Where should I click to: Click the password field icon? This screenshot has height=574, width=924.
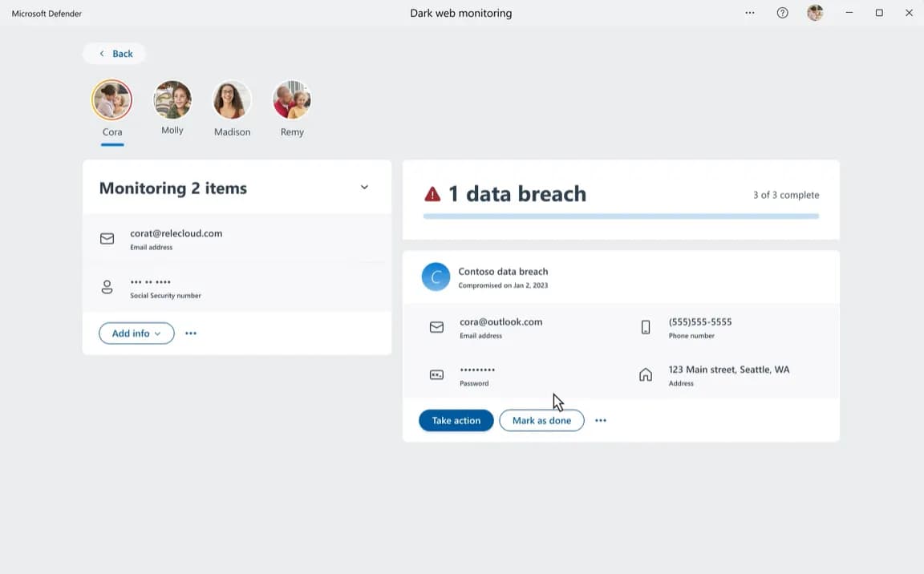[436, 375]
